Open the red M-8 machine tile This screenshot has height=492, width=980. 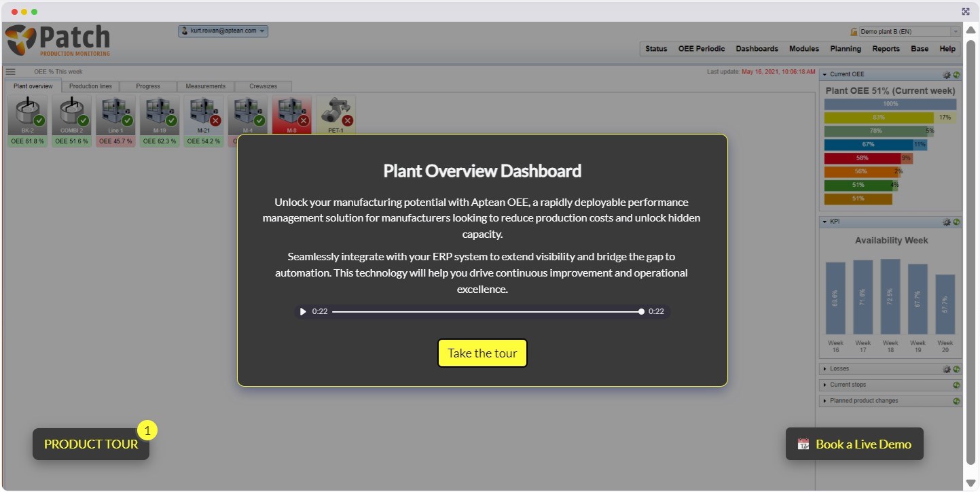pos(292,116)
